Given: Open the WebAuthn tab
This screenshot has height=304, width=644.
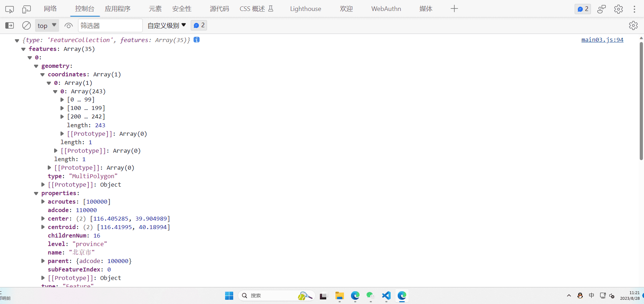Looking at the screenshot, I should pos(386,9).
